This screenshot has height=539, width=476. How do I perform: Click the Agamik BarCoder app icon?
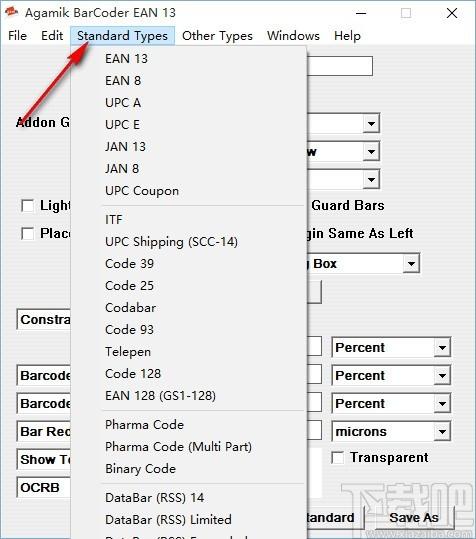point(12,12)
